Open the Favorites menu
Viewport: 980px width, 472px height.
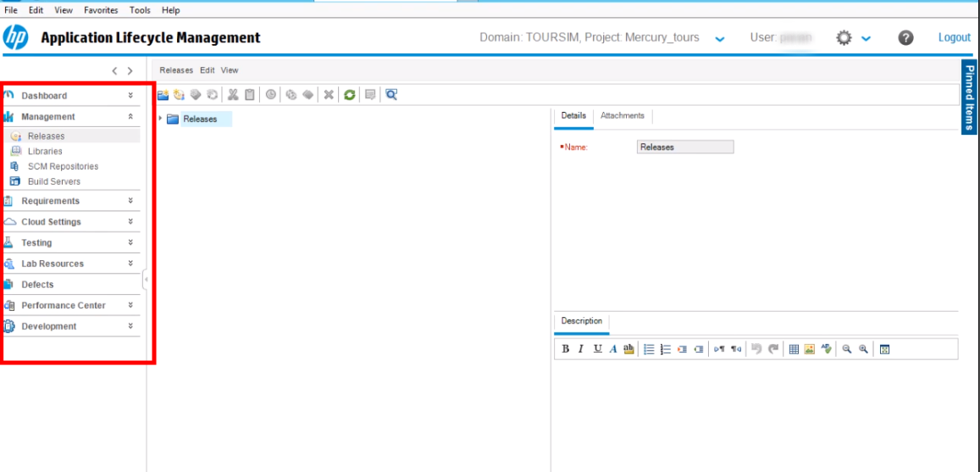100,10
